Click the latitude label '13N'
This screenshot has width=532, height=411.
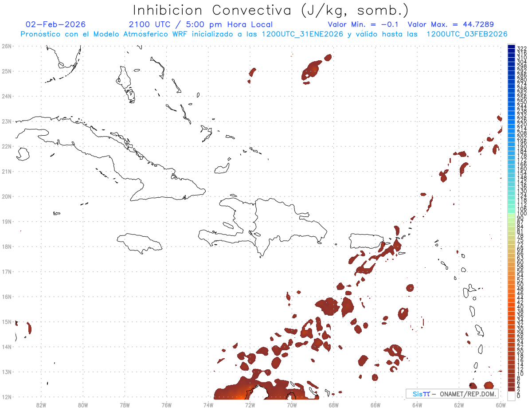tap(6, 372)
